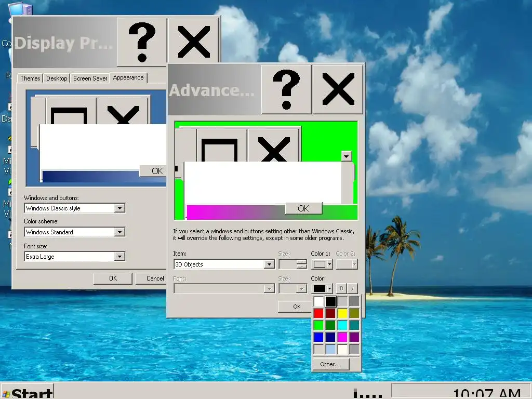Image resolution: width=532 pixels, height=399 pixels.
Task: Choose the olive palette swatch
Action: [x=354, y=313]
